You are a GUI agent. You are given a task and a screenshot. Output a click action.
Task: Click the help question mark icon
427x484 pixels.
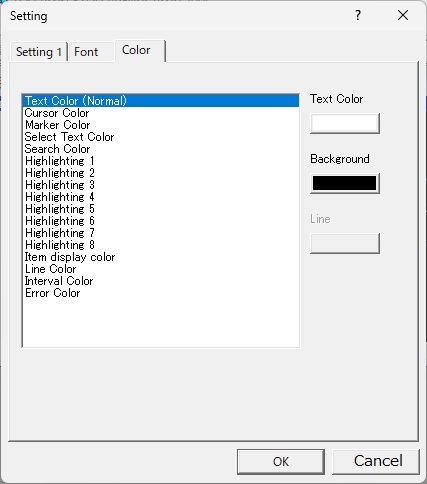(358, 15)
